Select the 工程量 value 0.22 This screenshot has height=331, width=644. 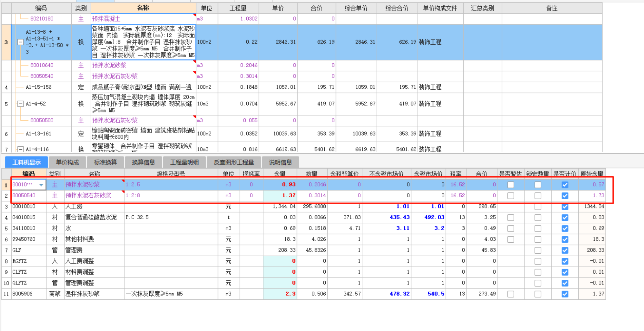pyautogui.click(x=238, y=42)
